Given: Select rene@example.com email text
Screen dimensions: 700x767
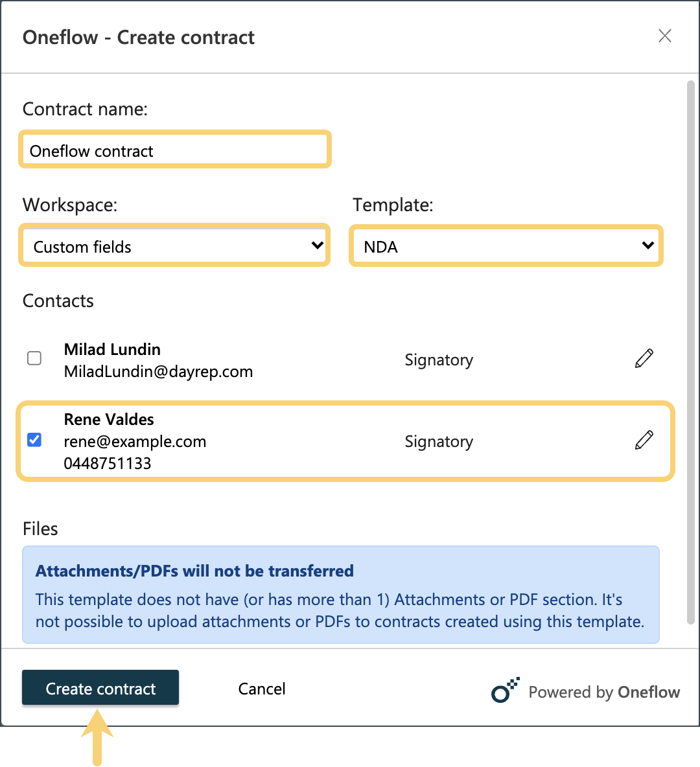Looking at the screenshot, I should (x=135, y=442).
